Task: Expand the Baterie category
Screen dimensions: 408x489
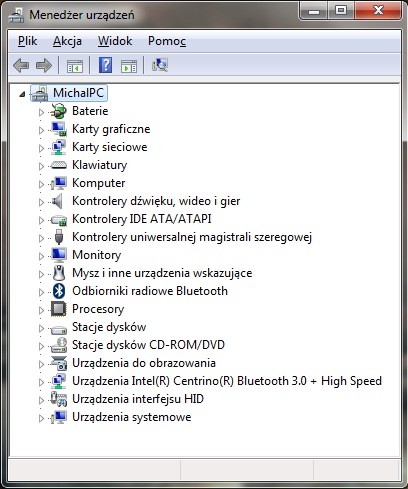Action: tap(41, 112)
